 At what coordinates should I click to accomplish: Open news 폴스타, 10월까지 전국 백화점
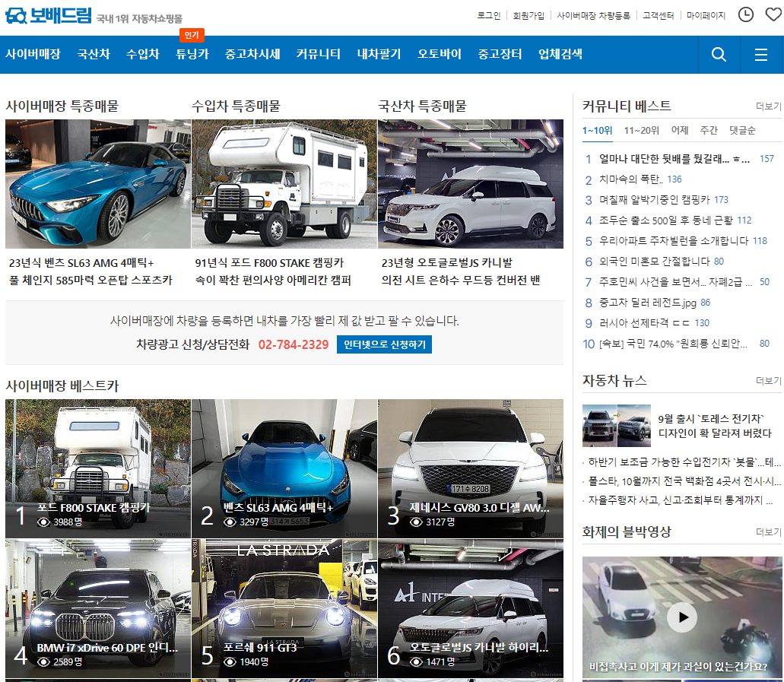pos(684,481)
